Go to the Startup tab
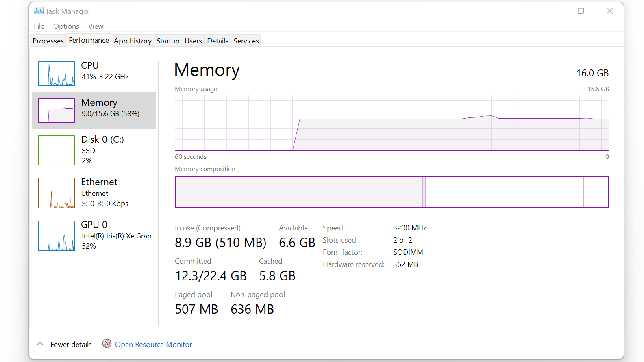Image resolution: width=644 pixels, height=362 pixels. point(168,41)
